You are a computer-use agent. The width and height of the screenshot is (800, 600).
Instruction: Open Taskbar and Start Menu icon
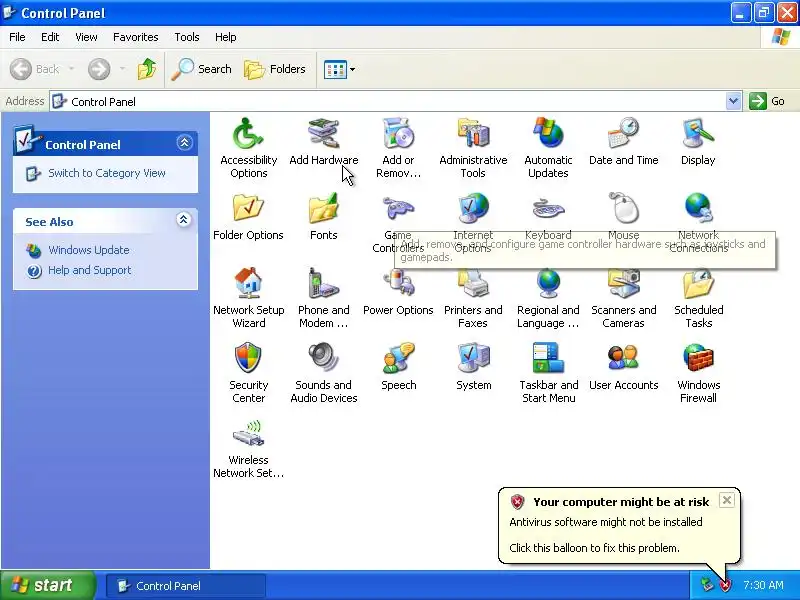point(548,359)
